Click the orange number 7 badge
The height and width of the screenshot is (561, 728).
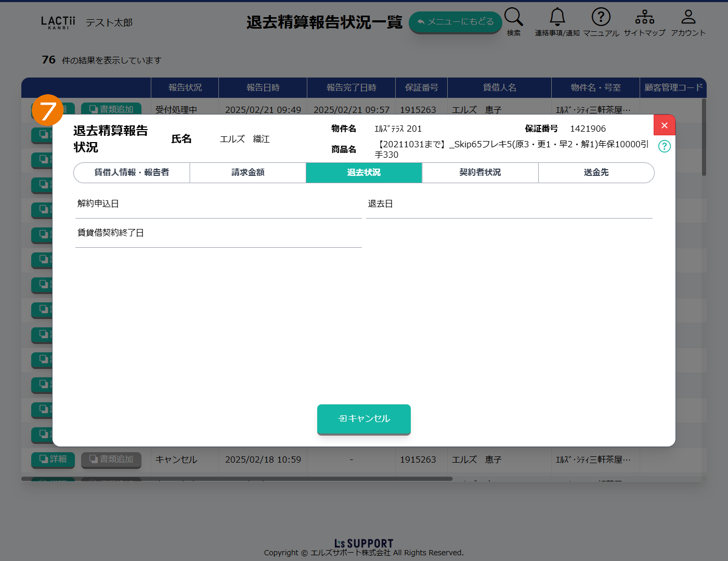[47, 110]
